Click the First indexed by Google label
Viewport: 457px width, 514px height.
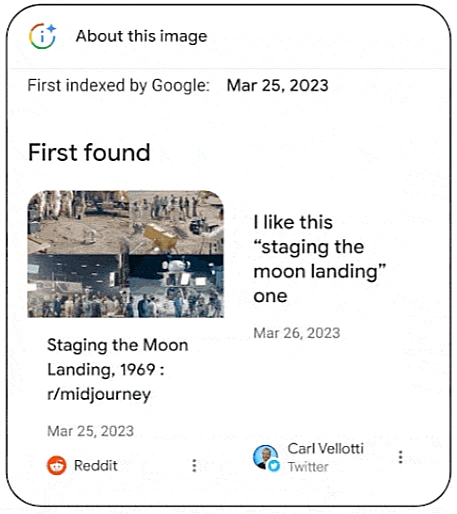click(118, 85)
